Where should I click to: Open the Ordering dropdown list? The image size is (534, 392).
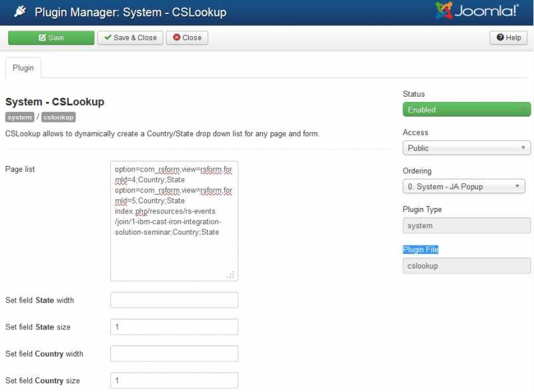463,187
